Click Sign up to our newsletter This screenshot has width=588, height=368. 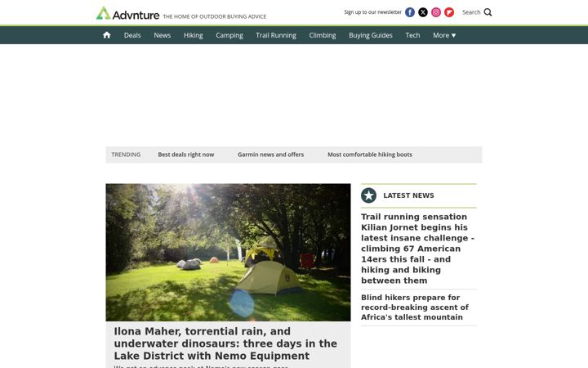372,12
